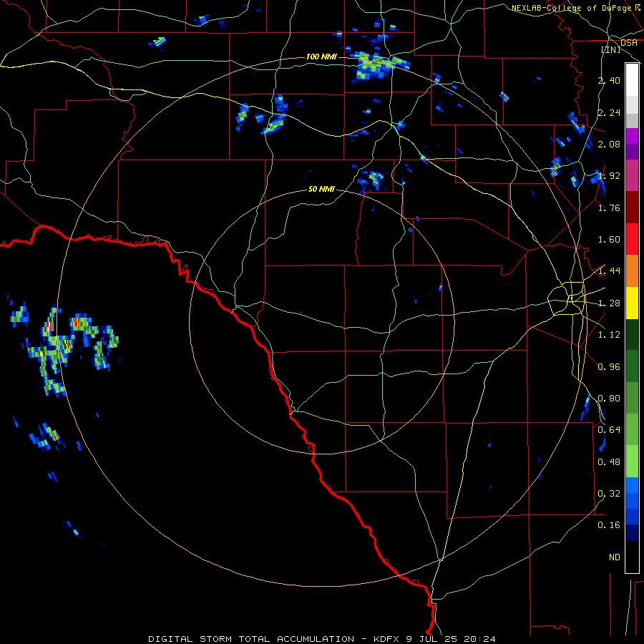Click the 2.08 legend value

pyautogui.click(x=609, y=144)
